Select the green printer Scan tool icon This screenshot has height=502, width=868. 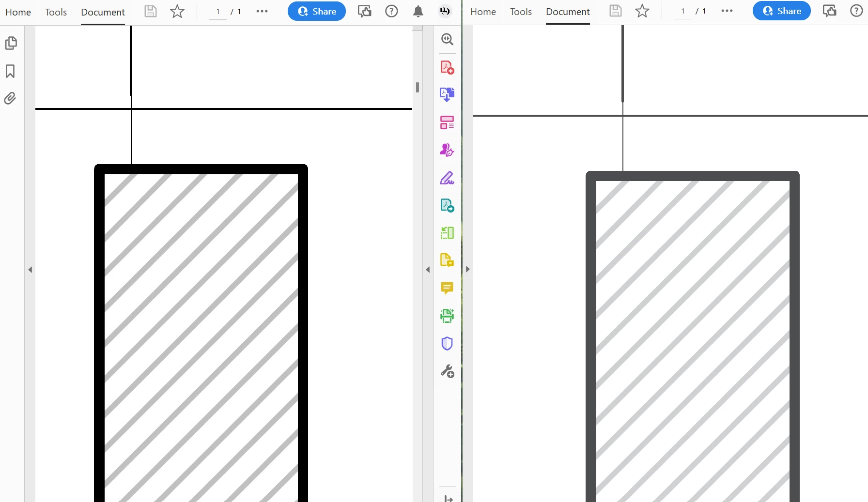pyautogui.click(x=447, y=316)
